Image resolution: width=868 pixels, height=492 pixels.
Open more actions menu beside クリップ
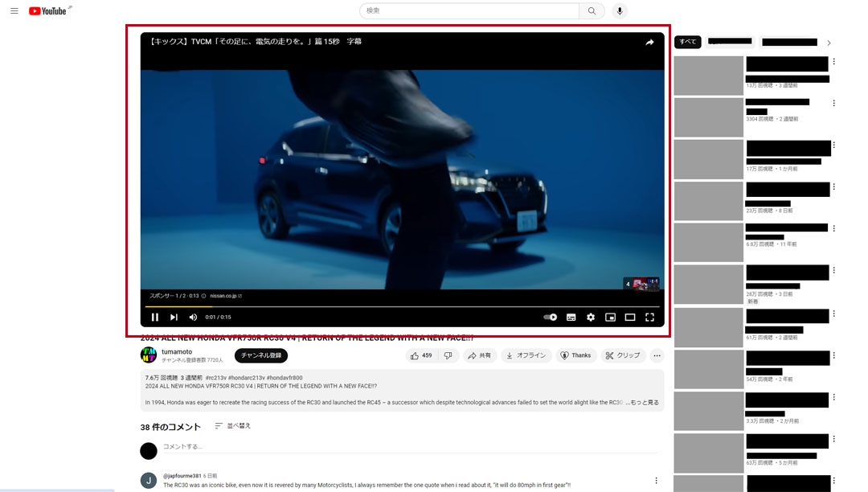657,355
